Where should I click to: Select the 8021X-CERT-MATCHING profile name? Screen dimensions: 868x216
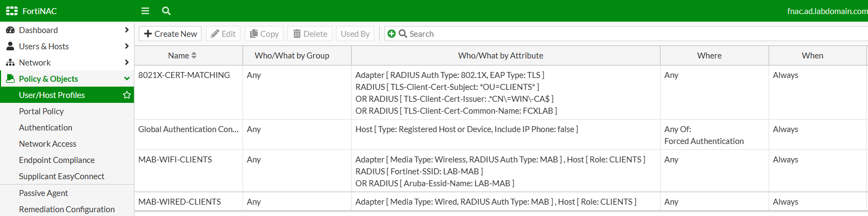184,75
